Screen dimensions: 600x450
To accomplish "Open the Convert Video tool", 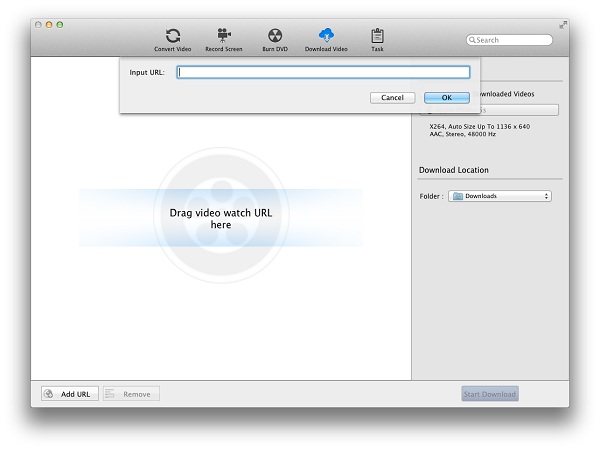I will point(173,40).
